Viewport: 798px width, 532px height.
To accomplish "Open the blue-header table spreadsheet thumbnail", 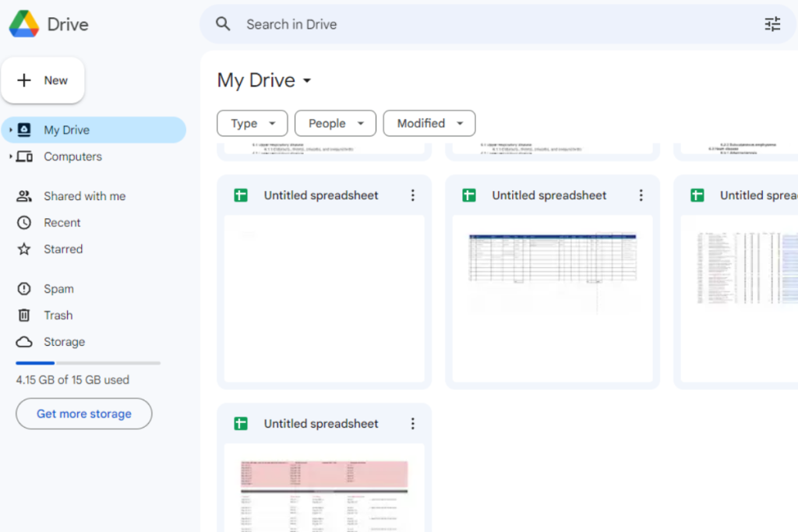I will (553, 298).
